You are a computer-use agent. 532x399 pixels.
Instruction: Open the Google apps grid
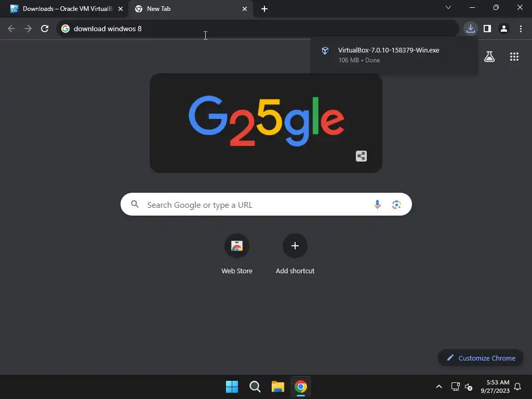(514, 57)
